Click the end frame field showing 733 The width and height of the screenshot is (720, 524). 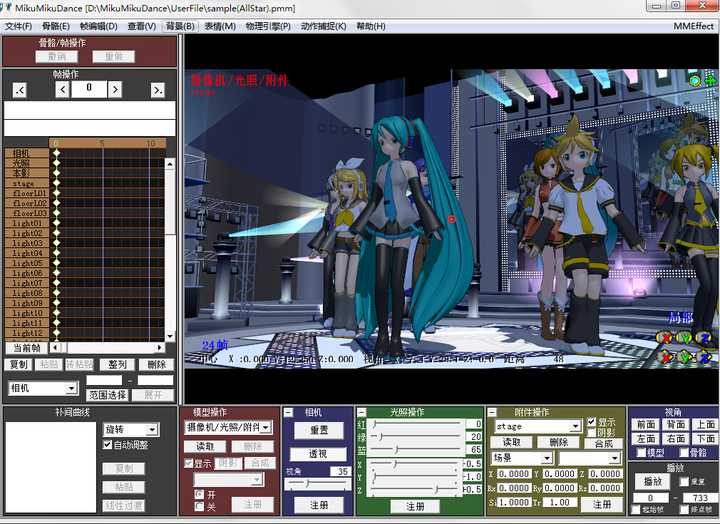pos(699,498)
